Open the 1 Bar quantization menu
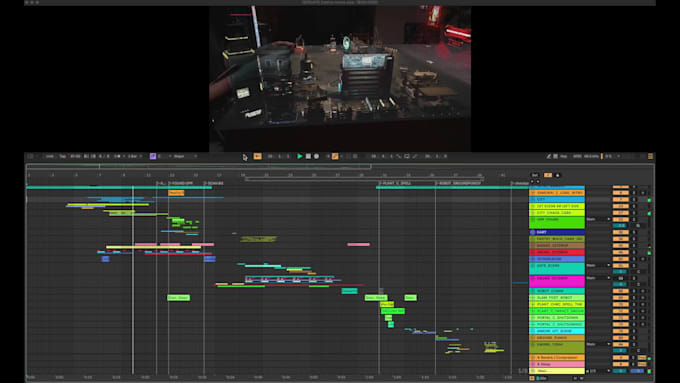The height and width of the screenshot is (383, 680). click(133, 156)
